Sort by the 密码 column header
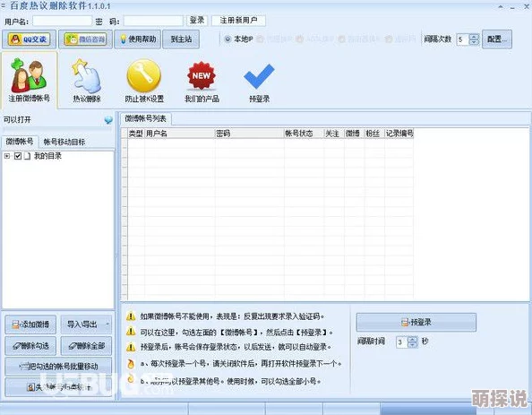 [249, 134]
